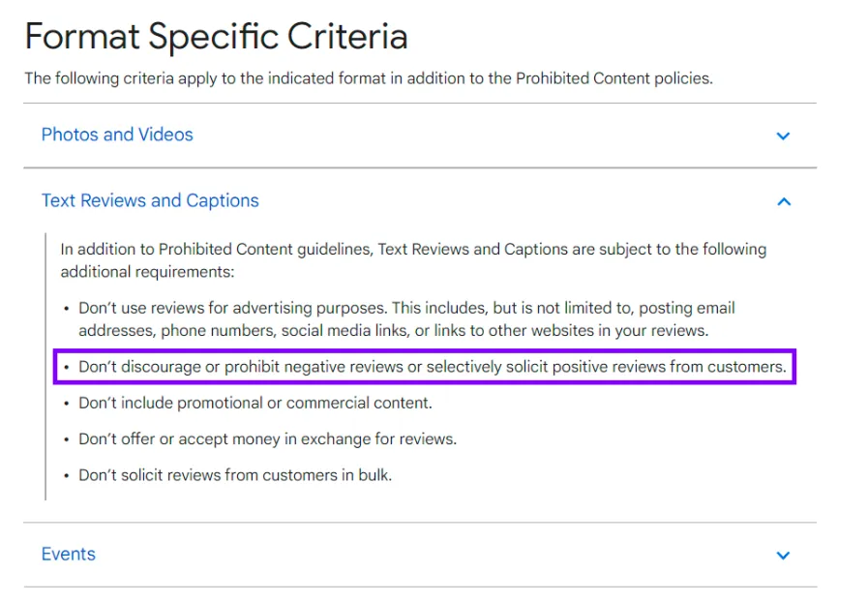Click the introductory Prohibited Content sentence
This screenshot has height=603, width=868.
point(368,78)
